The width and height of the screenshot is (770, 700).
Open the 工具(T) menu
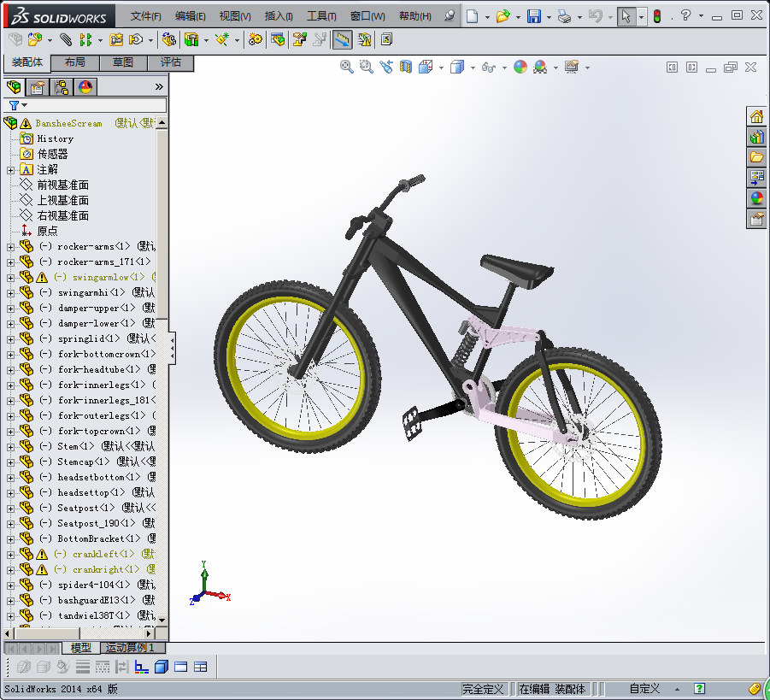point(321,16)
